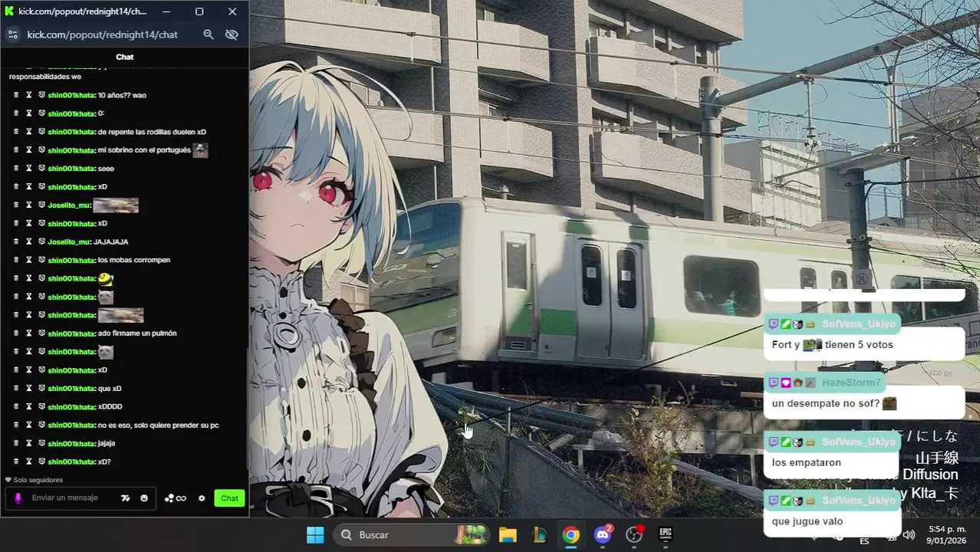Viewport: 980px width, 552px height.
Task: Click the yellow emoji emote in chat
Action: [106, 279]
